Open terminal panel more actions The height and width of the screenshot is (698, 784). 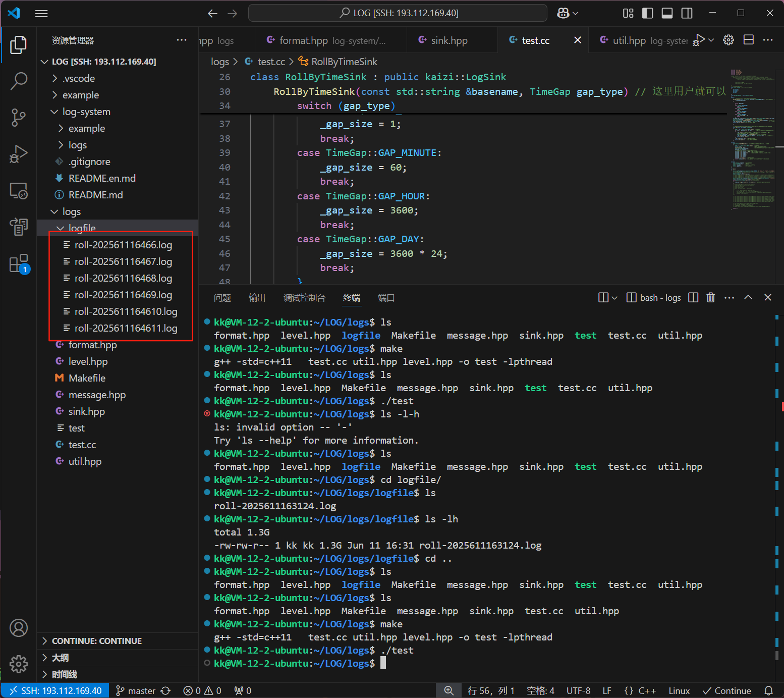pos(730,297)
